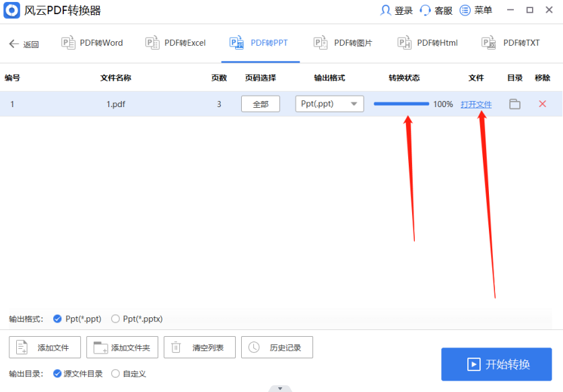Open the 菜单 text

click(x=483, y=10)
